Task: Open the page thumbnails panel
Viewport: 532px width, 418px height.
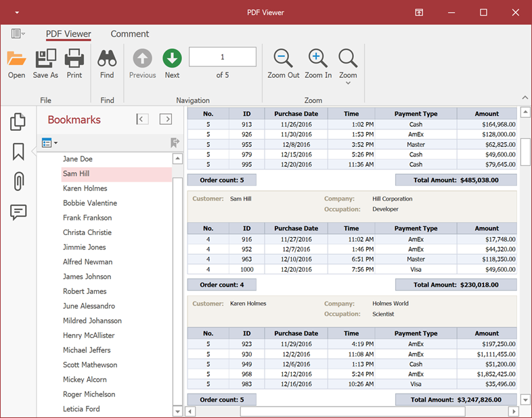Action: pyautogui.click(x=18, y=122)
